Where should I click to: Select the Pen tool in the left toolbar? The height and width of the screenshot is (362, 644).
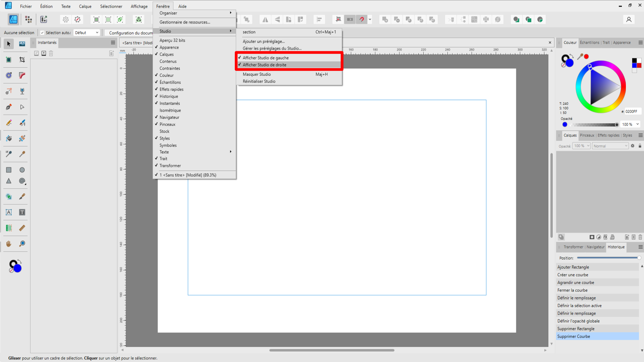click(x=9, y=107)
